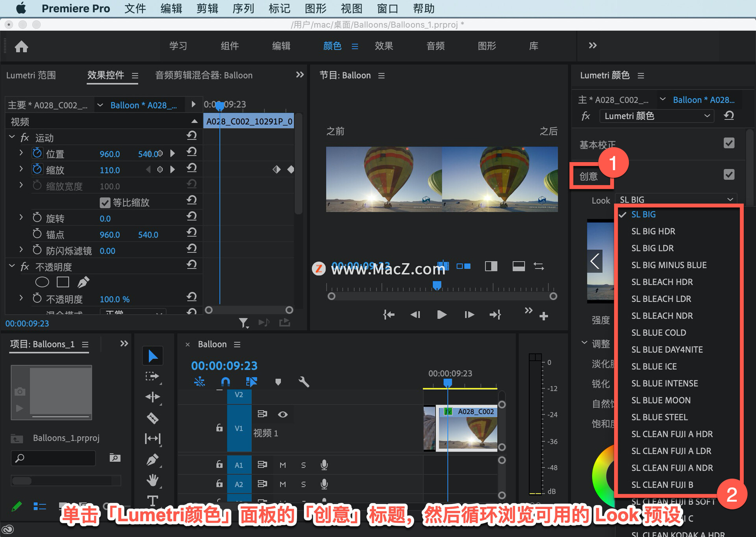
Task: Click the project search field
Action: (x=54, y=458)
